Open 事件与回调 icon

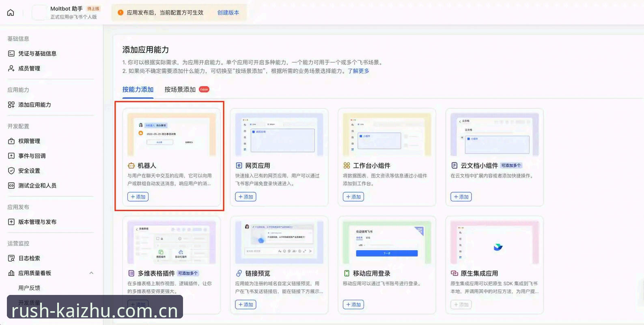(x=11, y=156)
